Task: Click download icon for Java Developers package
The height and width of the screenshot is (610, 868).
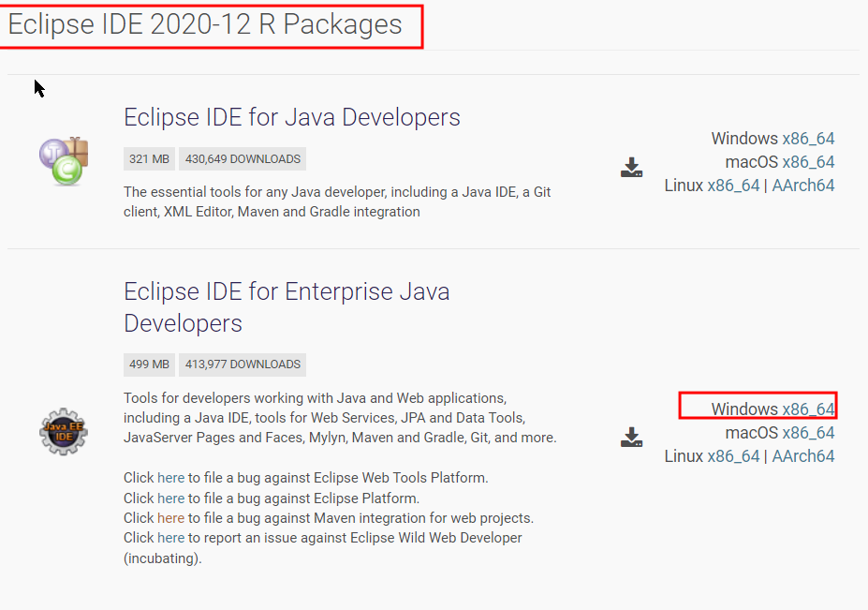Action: 631,168
